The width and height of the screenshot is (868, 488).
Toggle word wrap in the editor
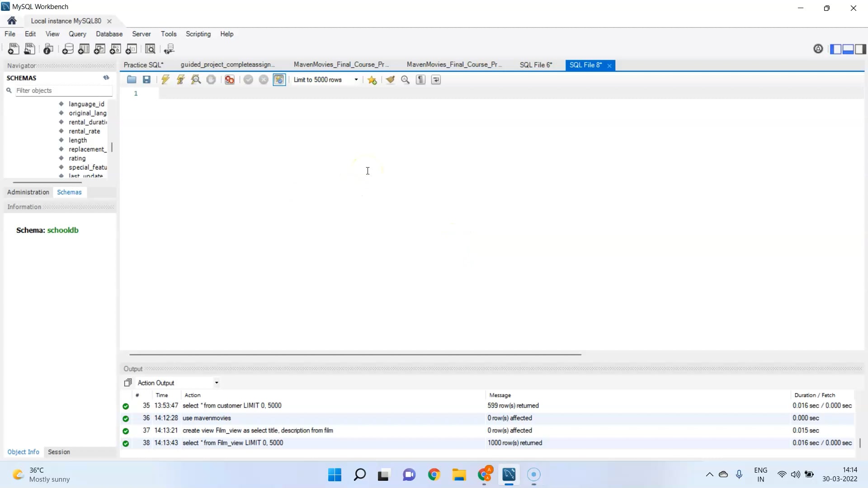pos(435,80)
